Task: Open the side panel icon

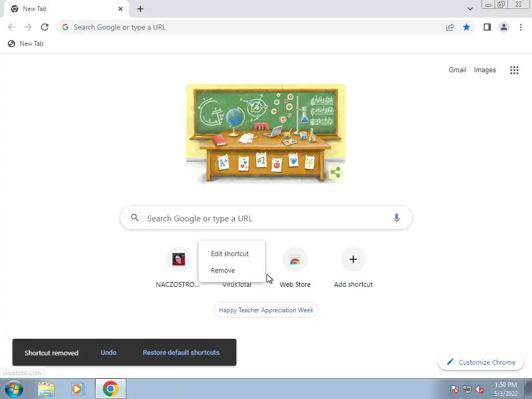Action: click(x=487, y=27)
